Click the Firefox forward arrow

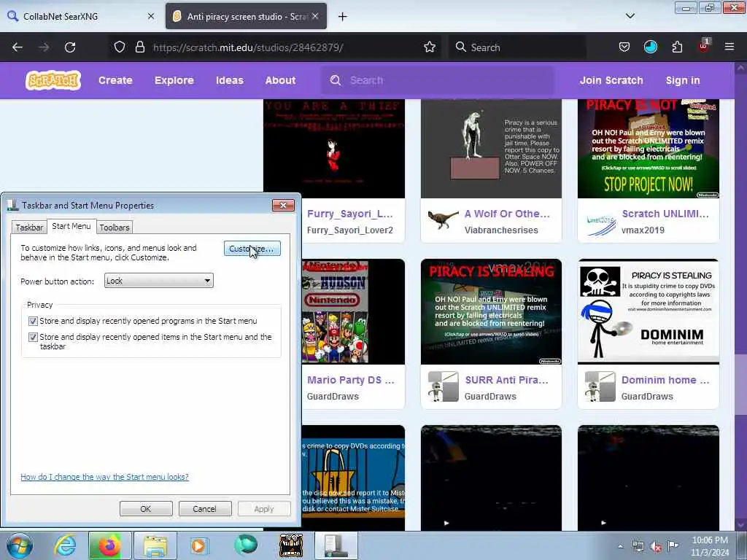tap(44, 47)
